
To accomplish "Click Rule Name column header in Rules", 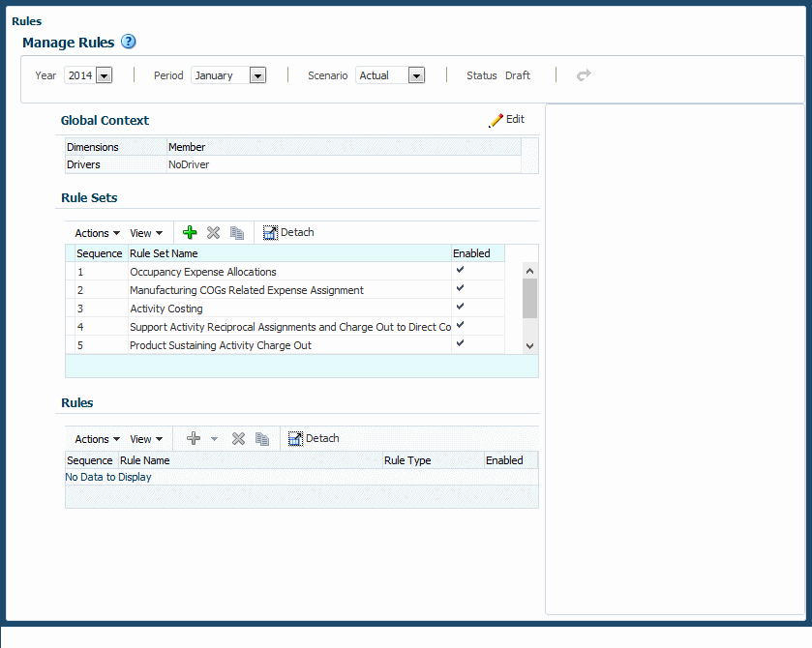I will tap(251, 460).
